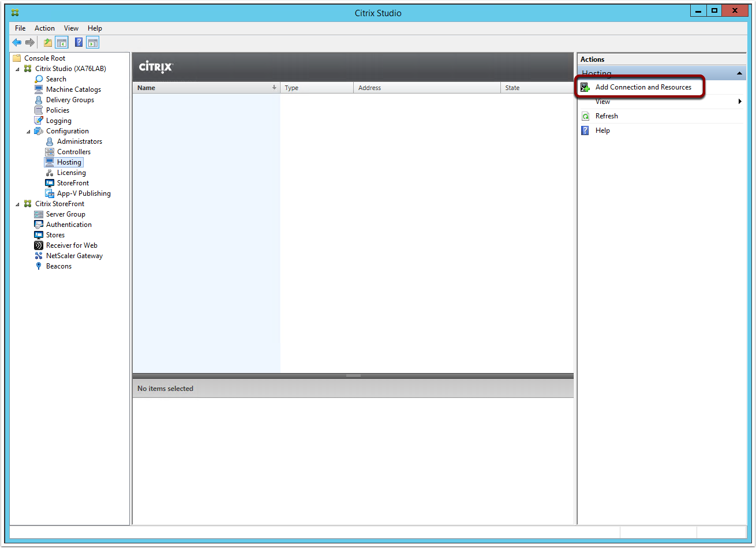Viewport: 756px width, 548px height.
Task: Collapse the Hosting section in Actions pane
Action: (x=739, y=73)
